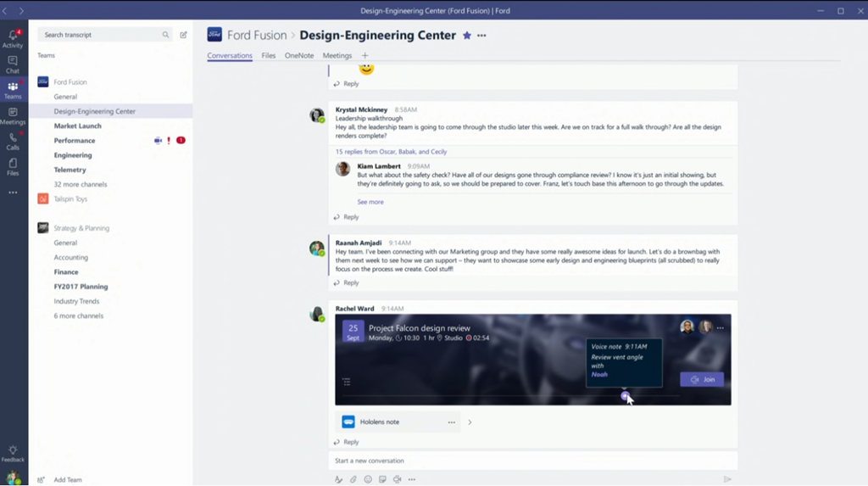The image size is (868, 486).
Task: Click the voice note marker on meeting timeline
Action: 625,395
